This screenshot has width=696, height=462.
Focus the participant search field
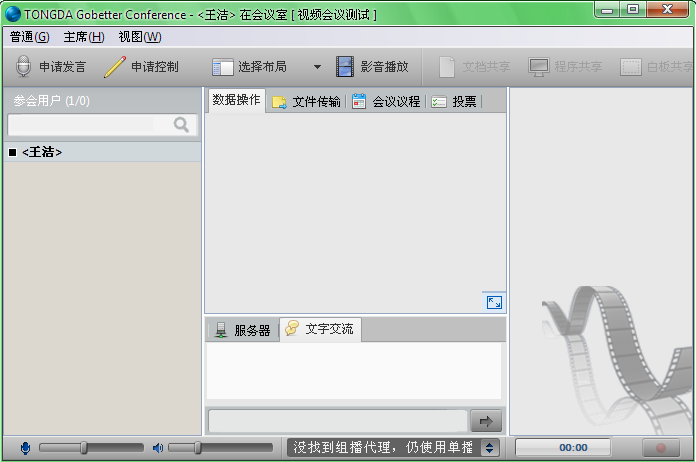102,125
